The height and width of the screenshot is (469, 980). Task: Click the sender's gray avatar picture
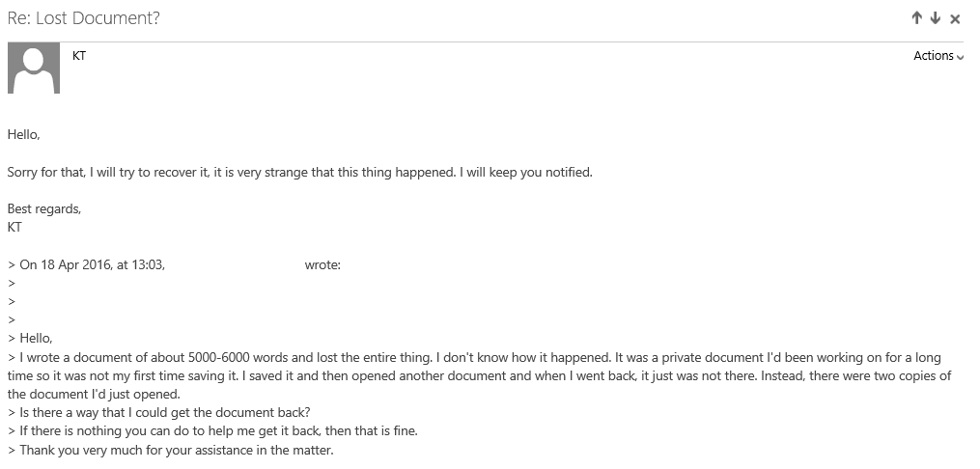tap(34, 69)
